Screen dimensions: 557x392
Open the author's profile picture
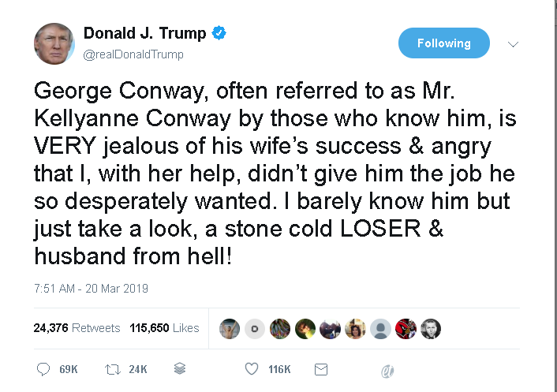coord(54,43)
